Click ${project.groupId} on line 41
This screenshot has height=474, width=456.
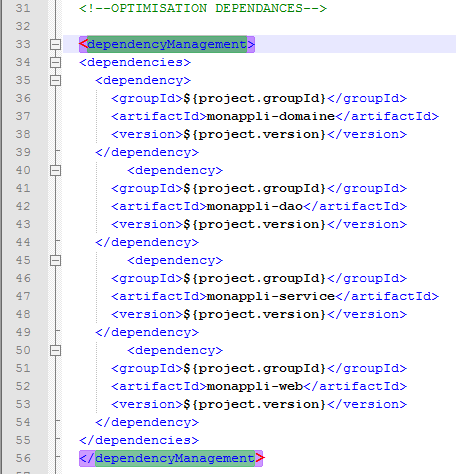pos(255,188)
